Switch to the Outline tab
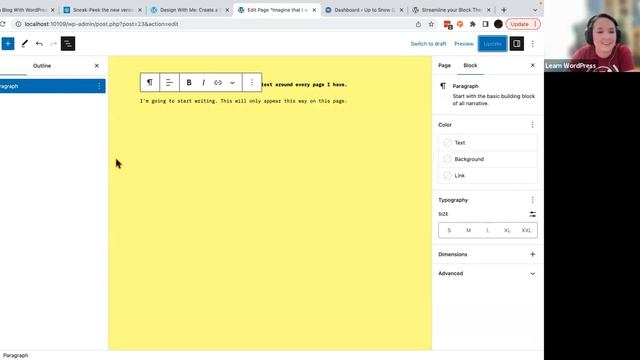640x360 pixels. pyautogui.click(x=42, y=66)
